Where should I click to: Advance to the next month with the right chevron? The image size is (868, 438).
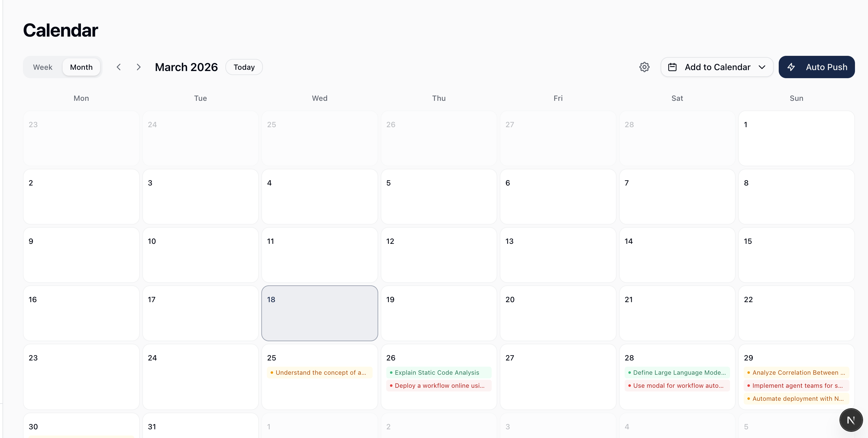[139, 67]
